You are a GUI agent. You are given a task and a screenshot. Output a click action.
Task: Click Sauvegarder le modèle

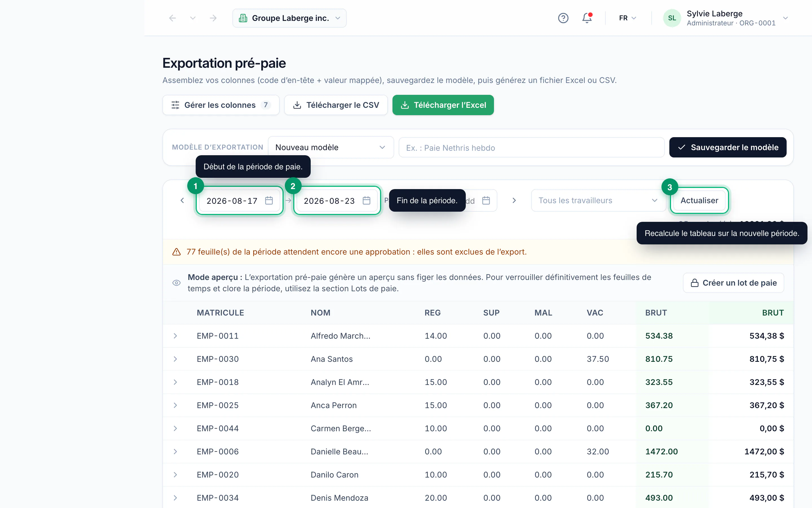727,147
